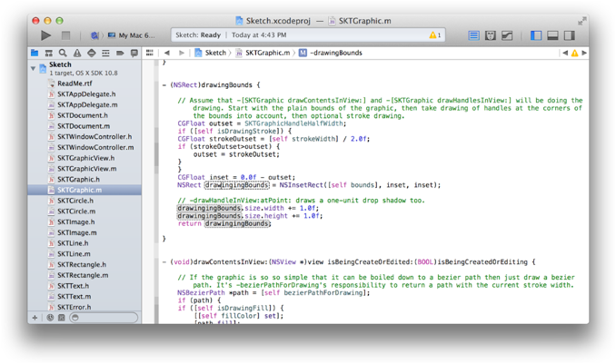
Task: Open SKTText.m file
Action: [75, 296]
